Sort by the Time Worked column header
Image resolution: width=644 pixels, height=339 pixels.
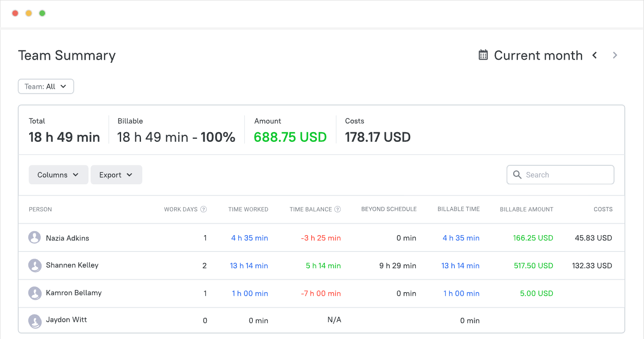coord(248,209)
